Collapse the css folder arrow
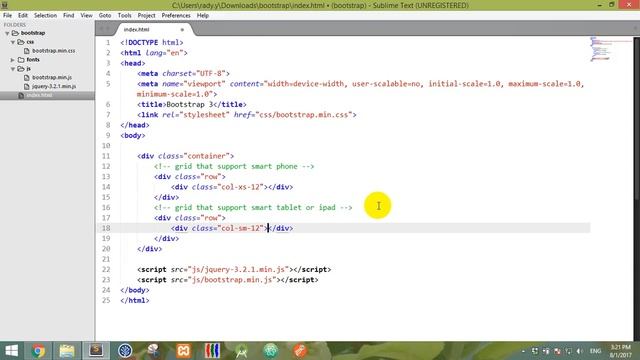This screenshot has width=640, height=360. pyautogui.click(x=13, y=42)
